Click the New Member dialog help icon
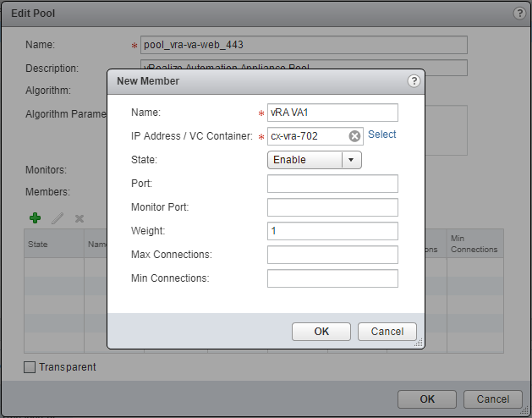 click(x=414, y=81)
